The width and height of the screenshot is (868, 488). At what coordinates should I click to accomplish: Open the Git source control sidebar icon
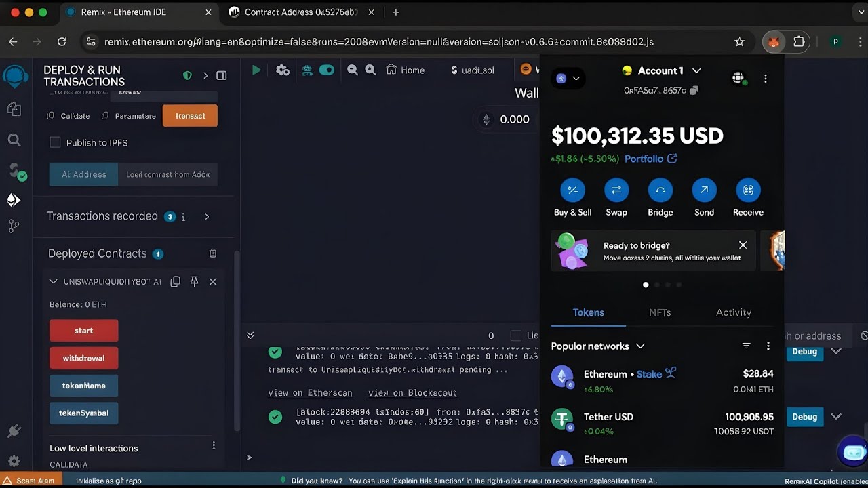[14, 227]
